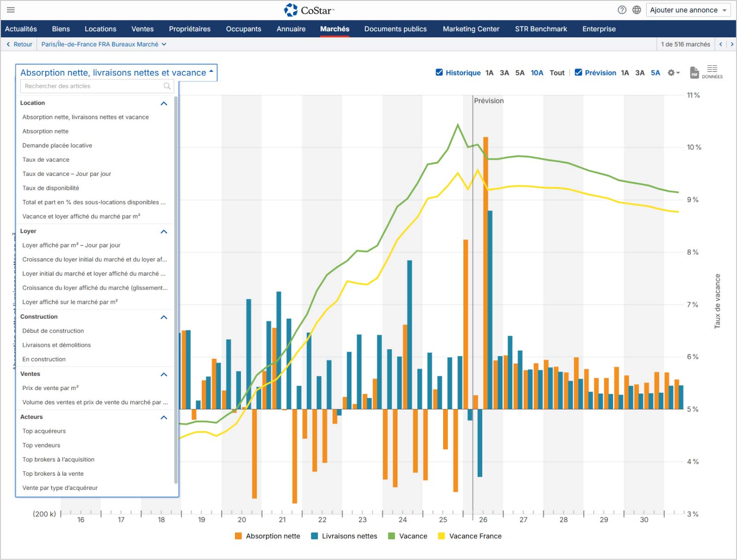
Task: Click the Retour link
Action: tap(19, 44)
